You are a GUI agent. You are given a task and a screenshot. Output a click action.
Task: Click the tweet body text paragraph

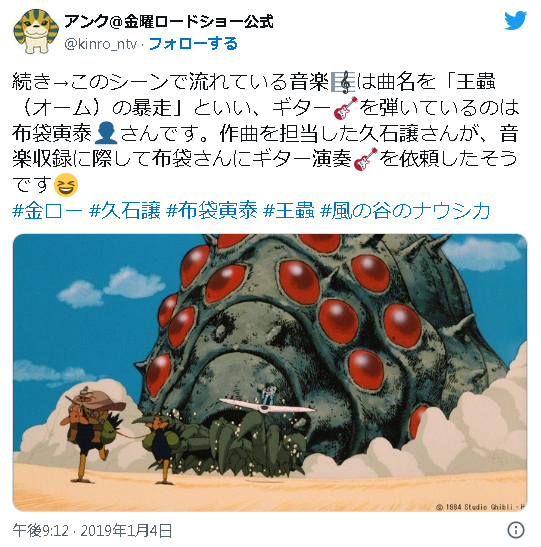pos(265,134)
